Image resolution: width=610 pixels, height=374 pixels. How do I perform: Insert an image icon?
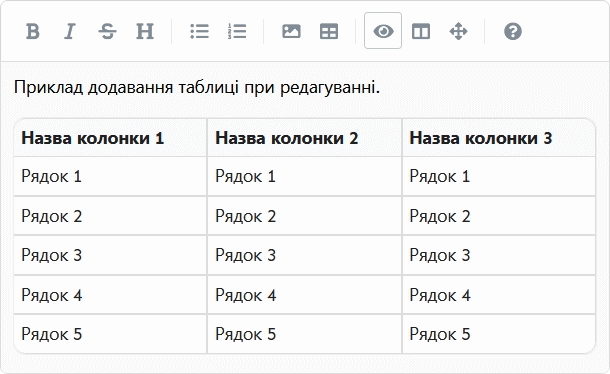pyautogui.click(x=291, y=31)
